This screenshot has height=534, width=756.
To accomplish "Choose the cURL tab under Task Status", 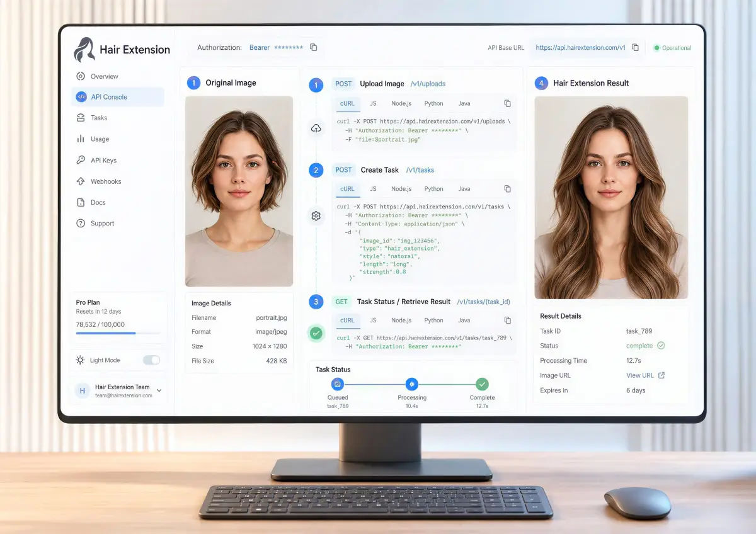I will coord(347,321).
